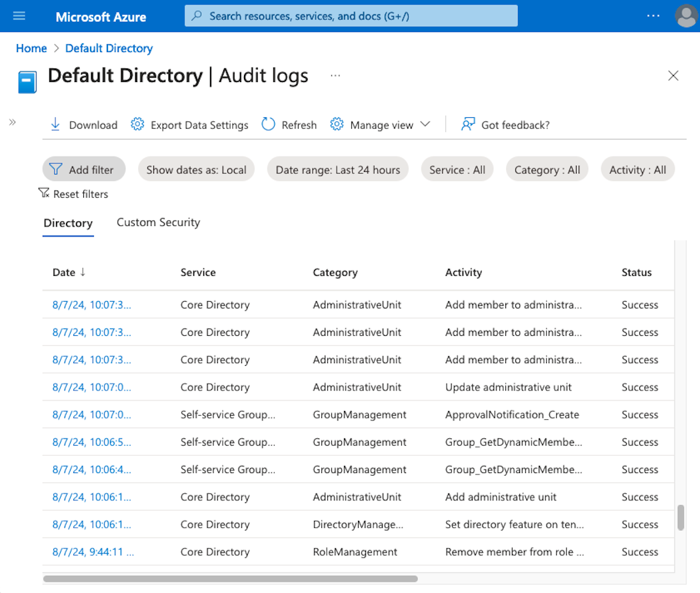Click the Got feedback? text
This screenshot has width=700, height=593.
click(x=515, y=125)
